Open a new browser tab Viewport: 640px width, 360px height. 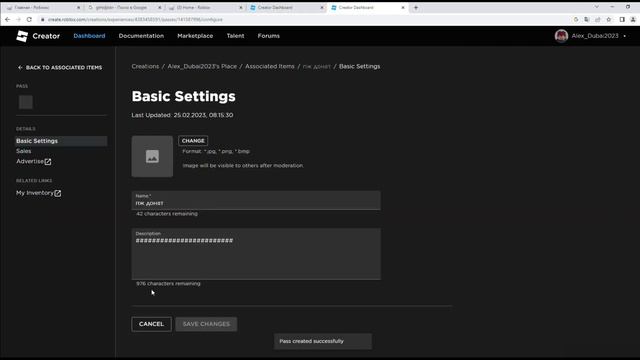[416, 7]
